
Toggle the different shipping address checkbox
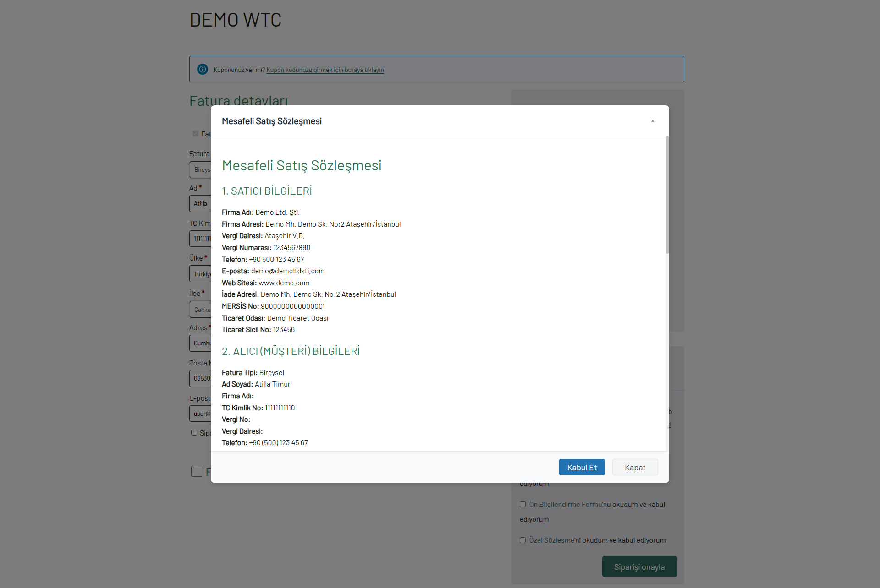[194, 432]
